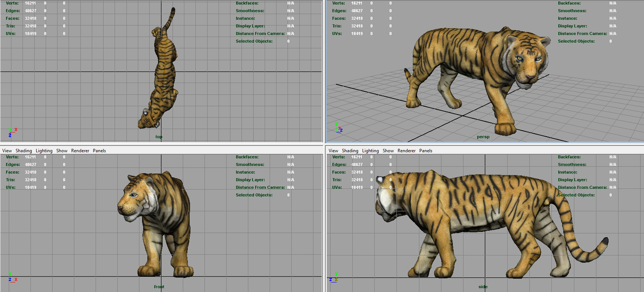
Task: Click the top viewport label
Action: click(x=159, y=136)
